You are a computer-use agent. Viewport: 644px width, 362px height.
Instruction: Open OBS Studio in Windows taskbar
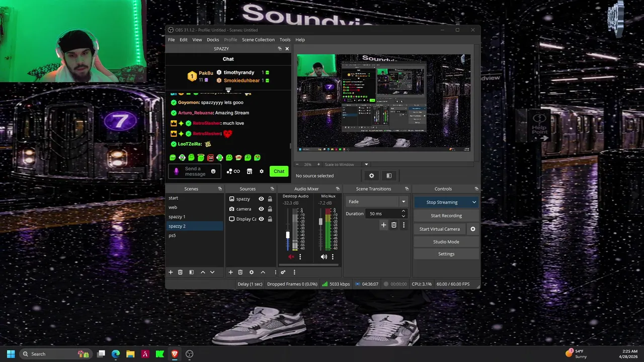(x=190, y=354)
